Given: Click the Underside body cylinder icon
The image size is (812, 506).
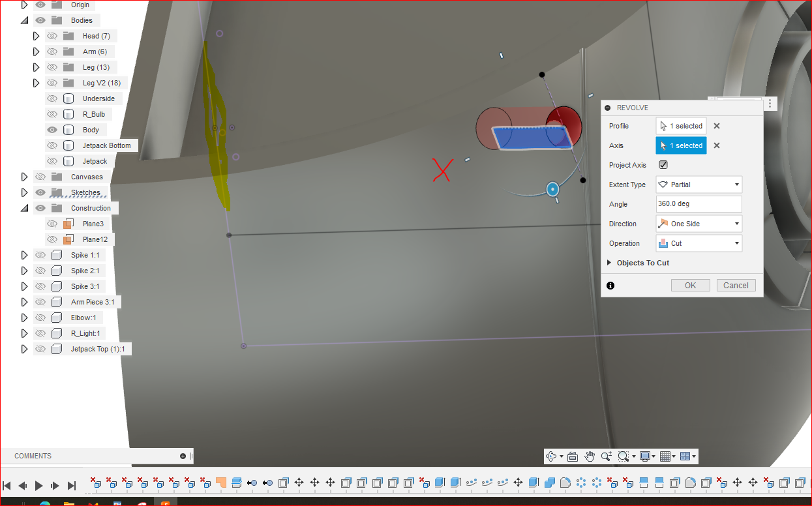Looking at the screenshot, I should click(68, 98).
